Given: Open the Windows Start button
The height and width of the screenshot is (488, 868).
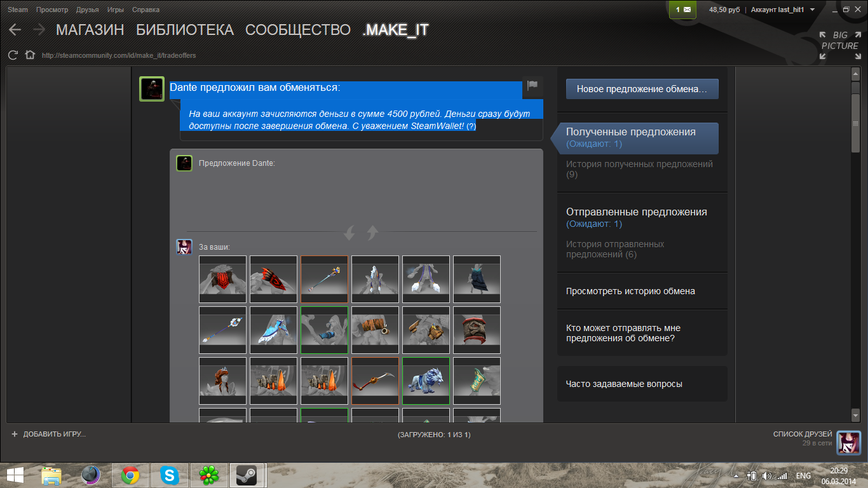Looking at the screenshot, I should pos(16,475).
